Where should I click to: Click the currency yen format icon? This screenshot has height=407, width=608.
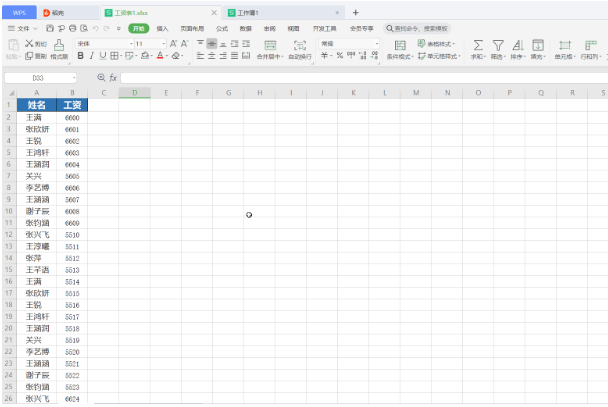pyautogui.click(x=325, y=55)
